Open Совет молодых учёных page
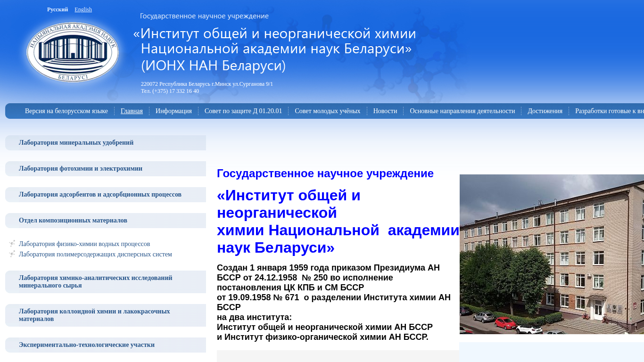This screenshot has width=644, height=362. [x=328, y=111]
